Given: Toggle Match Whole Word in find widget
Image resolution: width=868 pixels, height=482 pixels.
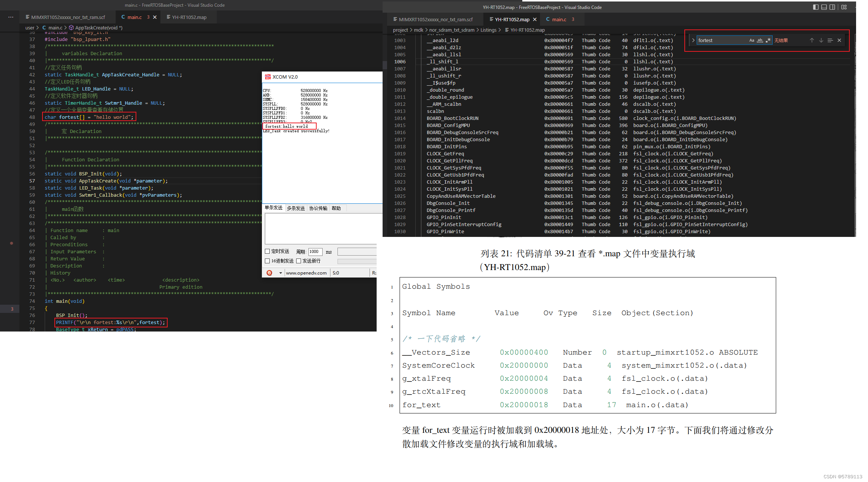Looking at the screenshot, I should (760, 40).
